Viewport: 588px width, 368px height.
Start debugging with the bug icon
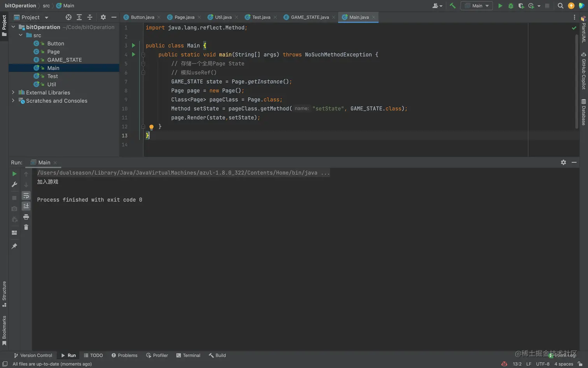pos(511,6)
